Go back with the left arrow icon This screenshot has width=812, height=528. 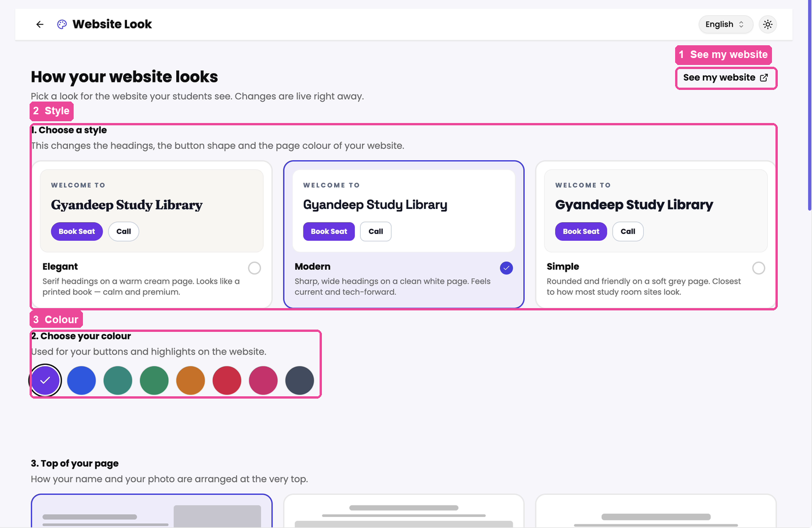pos(40,24)
